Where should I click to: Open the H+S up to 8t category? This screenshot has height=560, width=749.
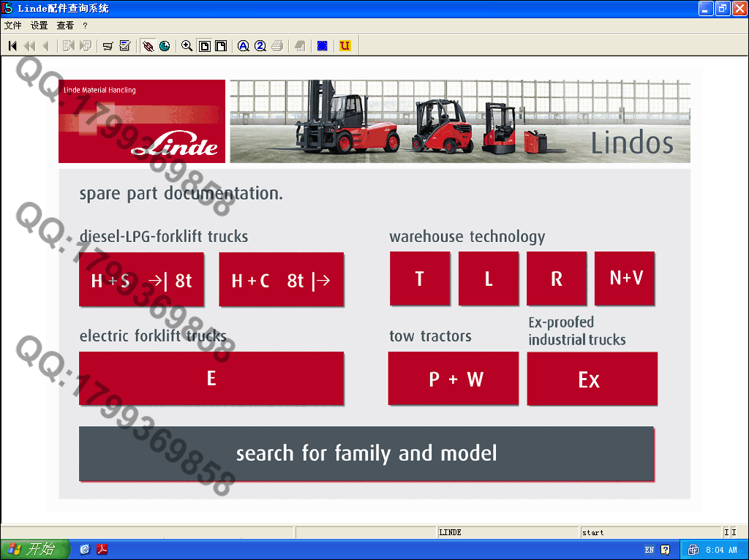click(x=141, y=280)
